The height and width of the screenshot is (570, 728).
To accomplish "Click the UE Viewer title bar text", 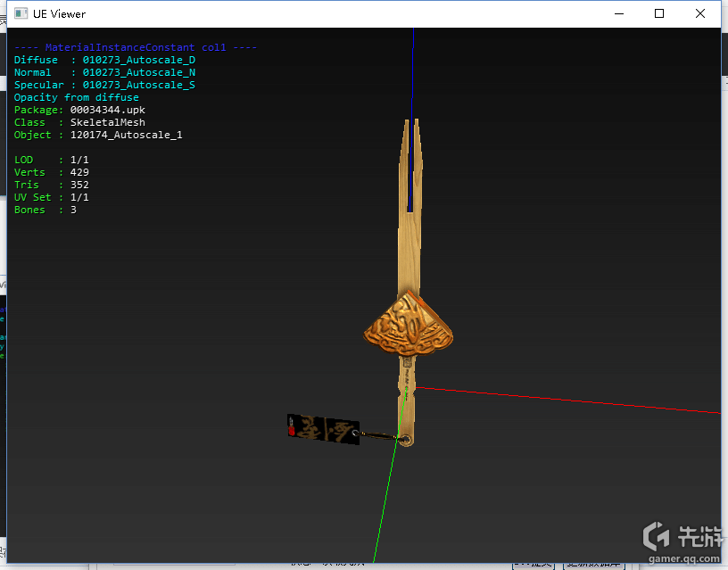I will click(61, 14).
